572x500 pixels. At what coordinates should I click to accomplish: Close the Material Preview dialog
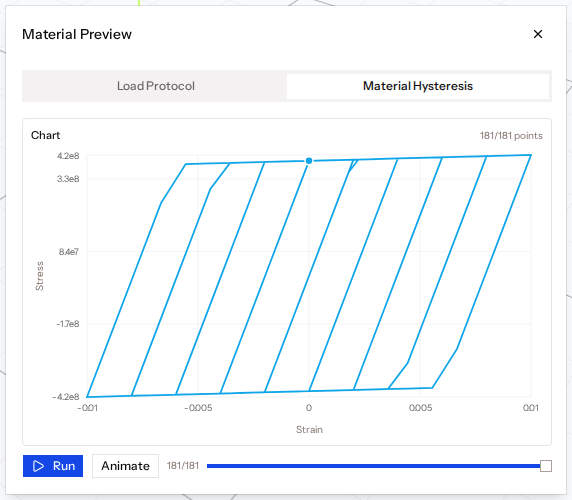point(538,34)
